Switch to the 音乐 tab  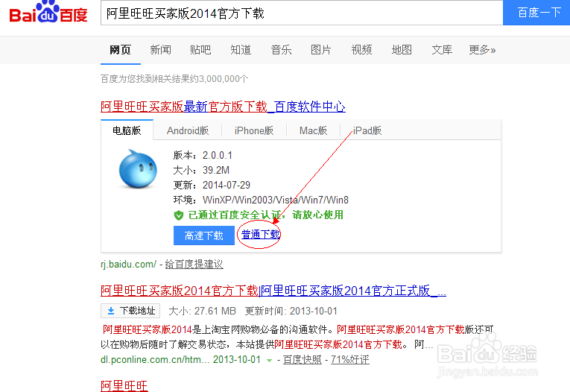click(x=281, y=50)
